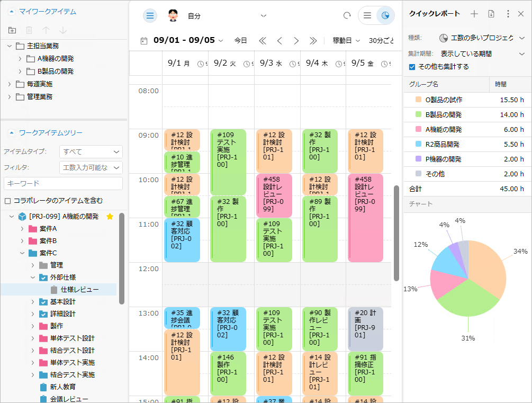Click the download report icon in クイックレポート
The width and height of the screenshot is (532, 403).
coord(491,14)
